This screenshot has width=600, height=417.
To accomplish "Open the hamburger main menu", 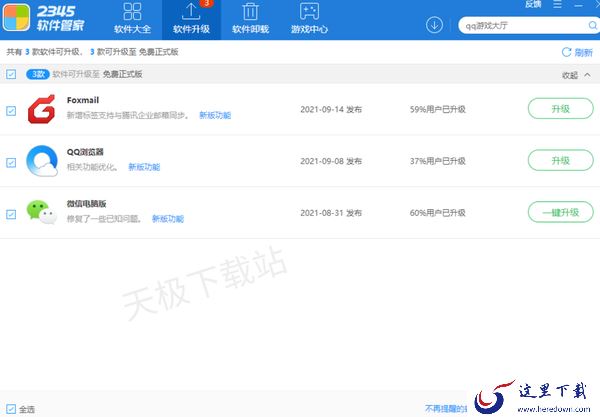I will tap(558, 5).
